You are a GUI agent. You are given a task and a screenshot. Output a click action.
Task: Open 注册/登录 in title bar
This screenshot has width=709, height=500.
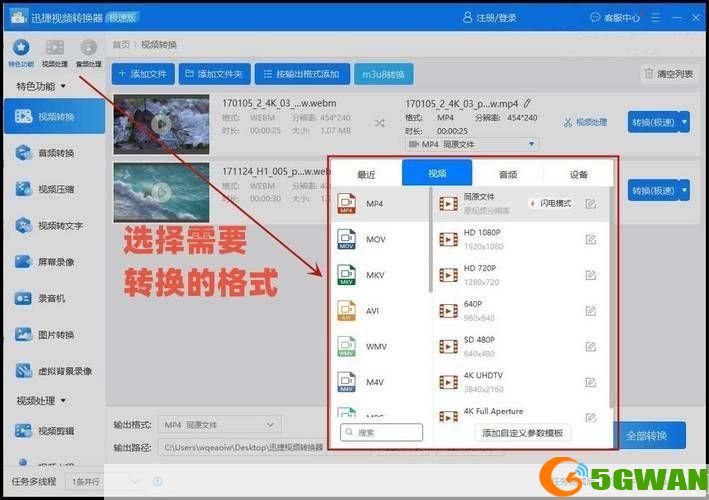[490, 18]
